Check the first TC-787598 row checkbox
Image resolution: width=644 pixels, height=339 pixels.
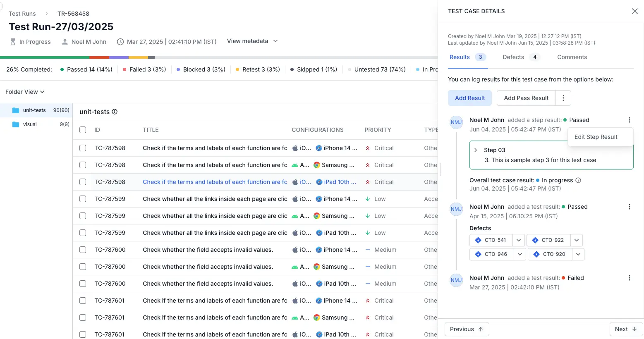pyautogui.click(x=83, y=148)
